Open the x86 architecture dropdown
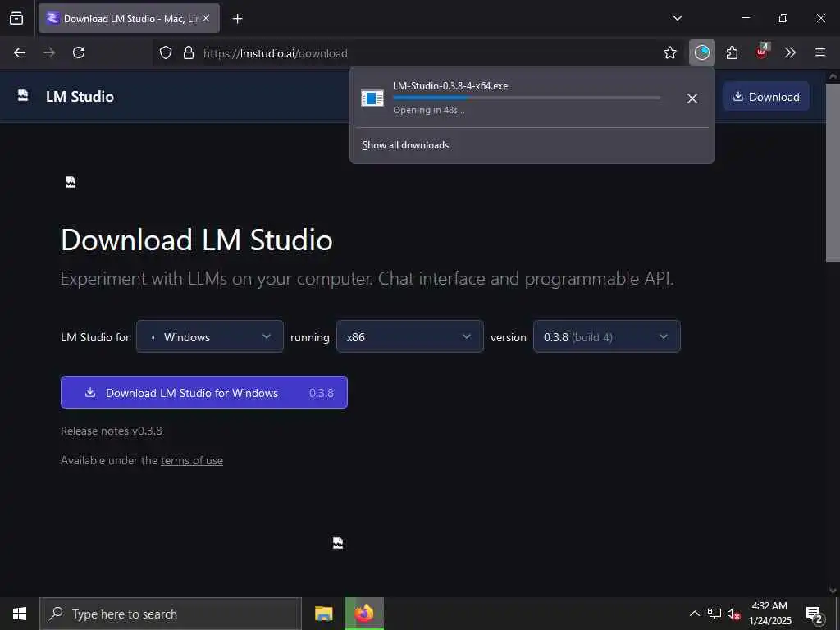 (410, 336)
